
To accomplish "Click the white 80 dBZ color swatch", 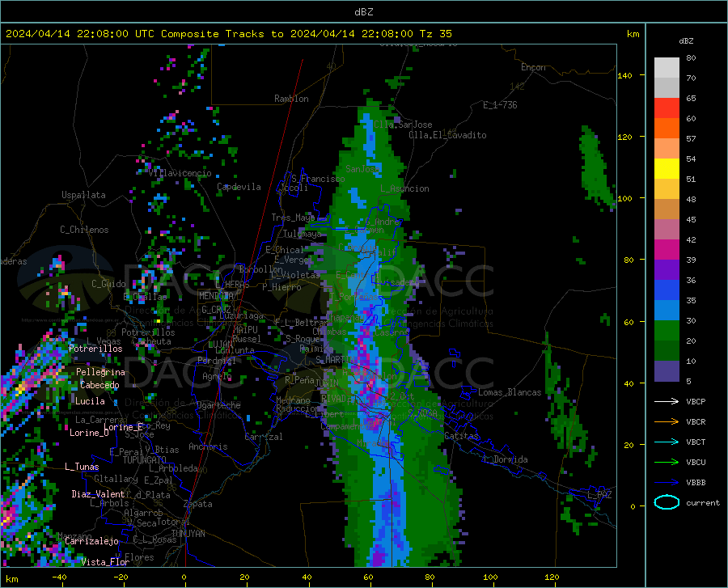I will pos(667,67).
